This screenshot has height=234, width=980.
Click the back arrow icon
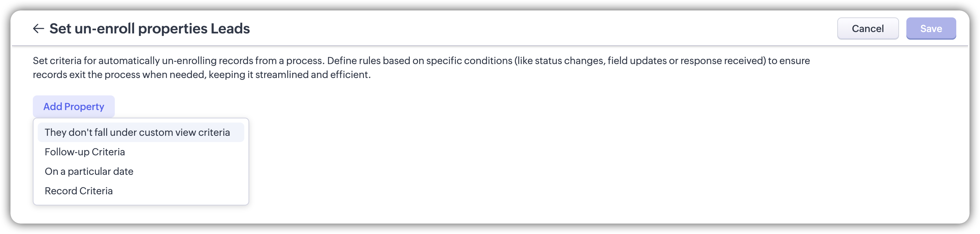click(38, 29)
